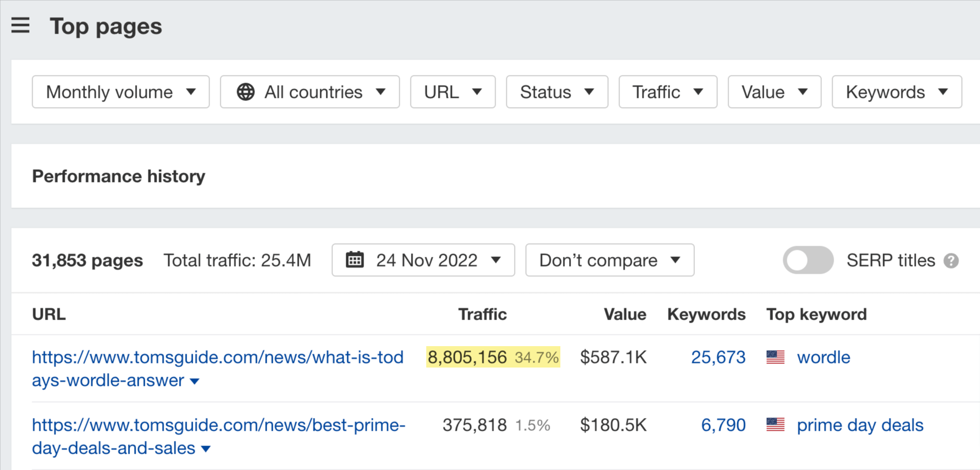Click the calendar icon next to the date
The width and height of the screenshot is (980, 470).
pyautogui.click(x=354, y=260)
